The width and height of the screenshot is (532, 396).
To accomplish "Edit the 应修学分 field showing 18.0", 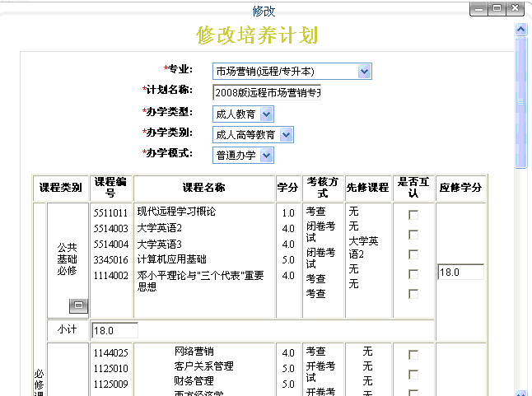I will (x=460, y=272).
